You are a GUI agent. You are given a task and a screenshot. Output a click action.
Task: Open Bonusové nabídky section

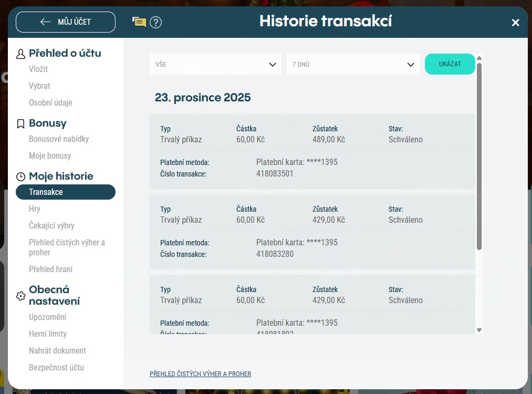click(59, 139)
